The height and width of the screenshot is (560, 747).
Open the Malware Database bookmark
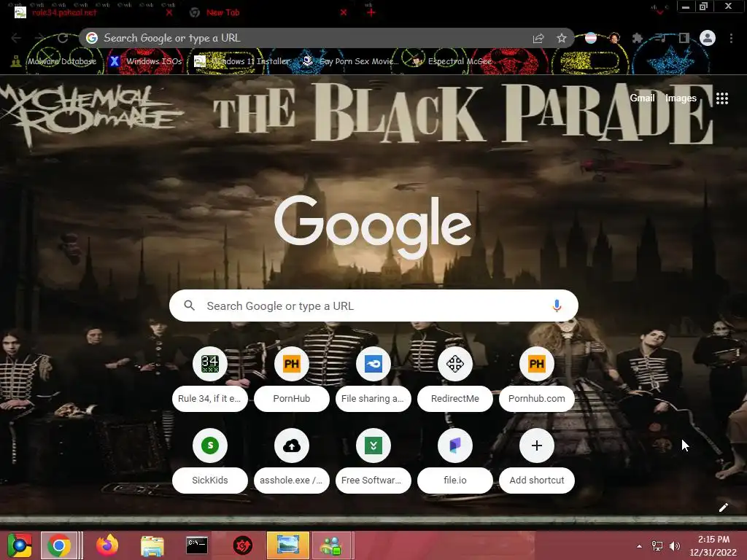[x=54, y=61]
